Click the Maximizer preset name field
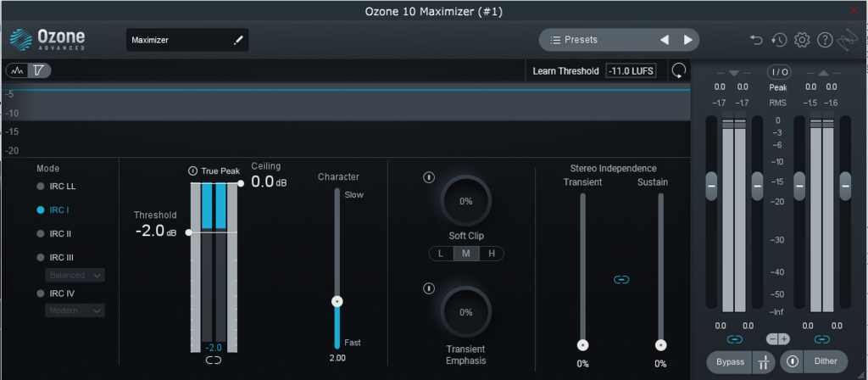The width and height of the screenshot is (868, 380). 187,40
